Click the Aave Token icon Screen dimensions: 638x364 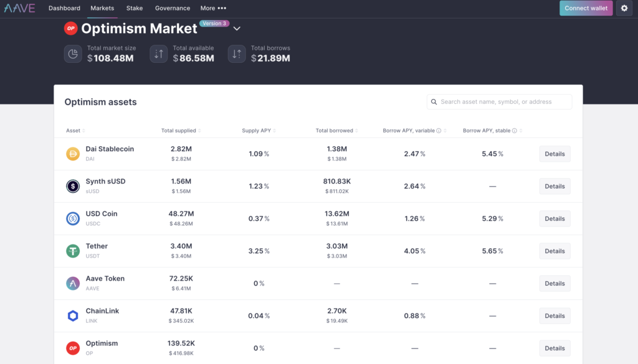(x=73, y=283)
